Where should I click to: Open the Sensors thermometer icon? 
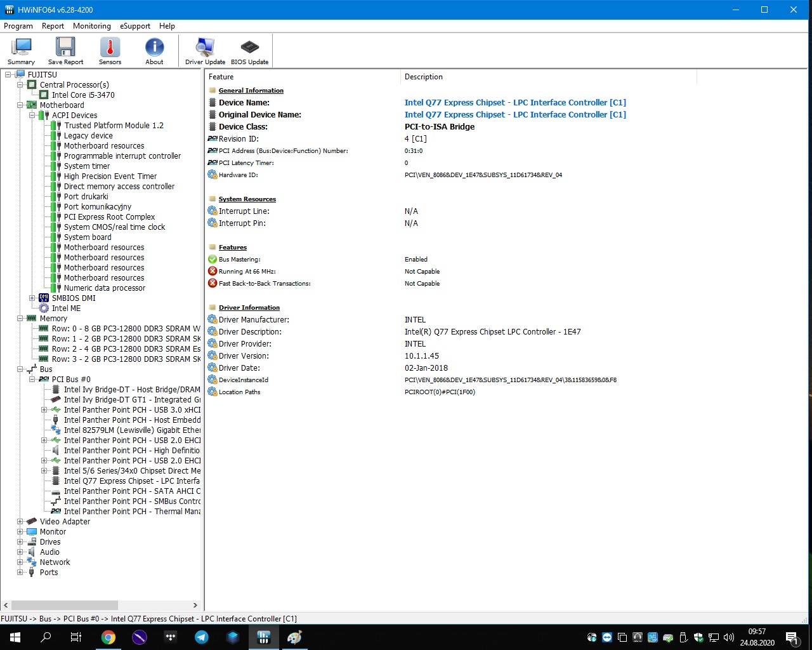point(110,51)
